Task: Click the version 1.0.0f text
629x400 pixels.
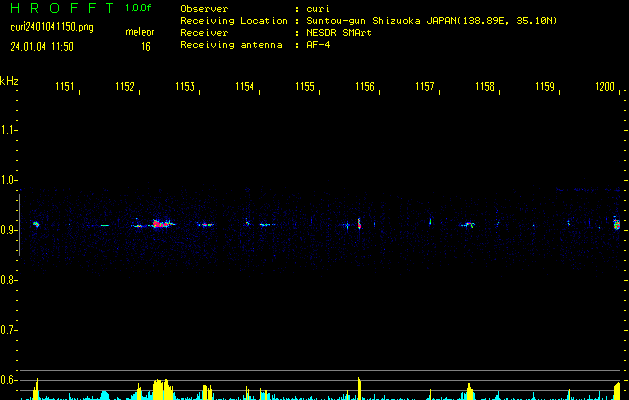Action: click(x=139, y=8)
